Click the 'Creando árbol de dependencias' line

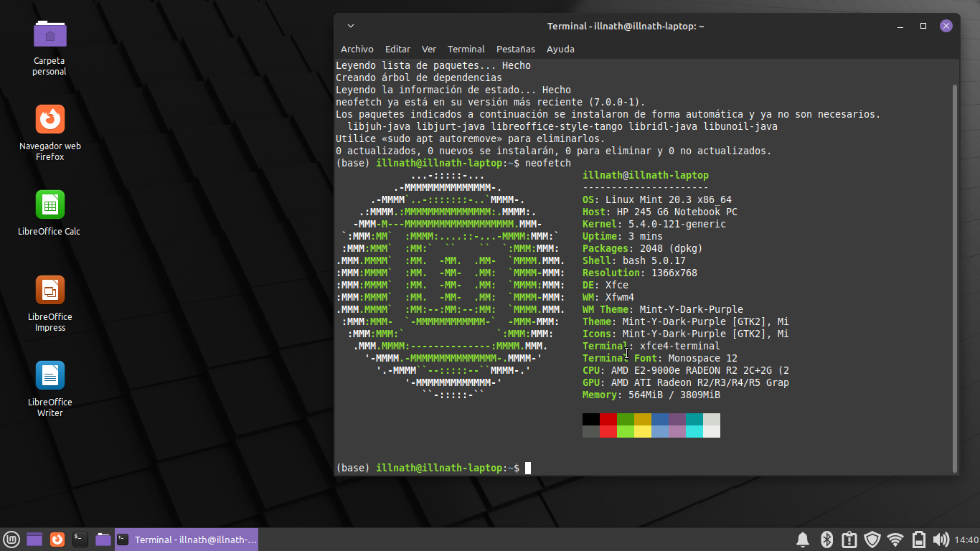tap(419, 77)
